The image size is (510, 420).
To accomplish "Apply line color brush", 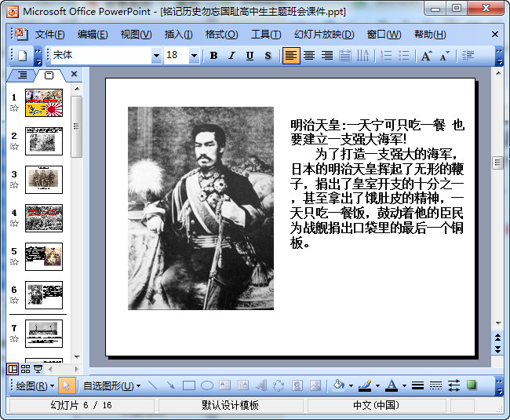I will point(366,385).
